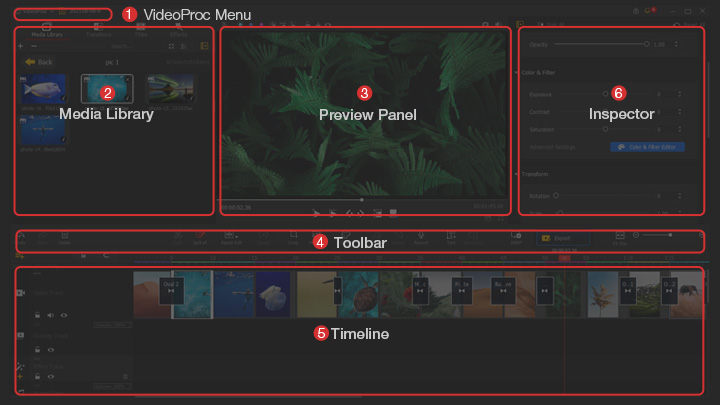Click the Contrast value stepper
Screen dimensions: 720x405
tap(680, 112)
